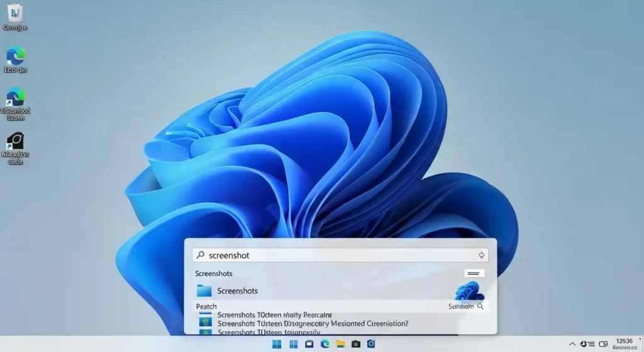Open the last partially visible Screenshots result

[269, 332]
